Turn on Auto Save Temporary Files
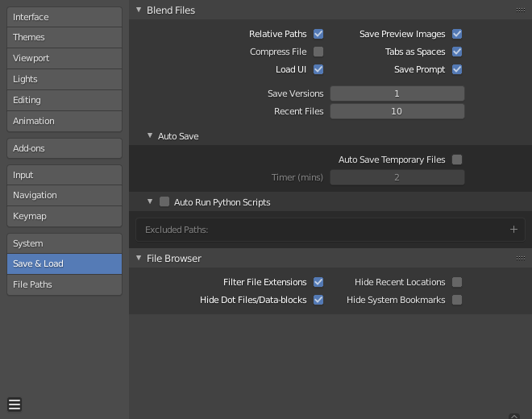Viewport: 532px width, 419px height. click(457, 160)
